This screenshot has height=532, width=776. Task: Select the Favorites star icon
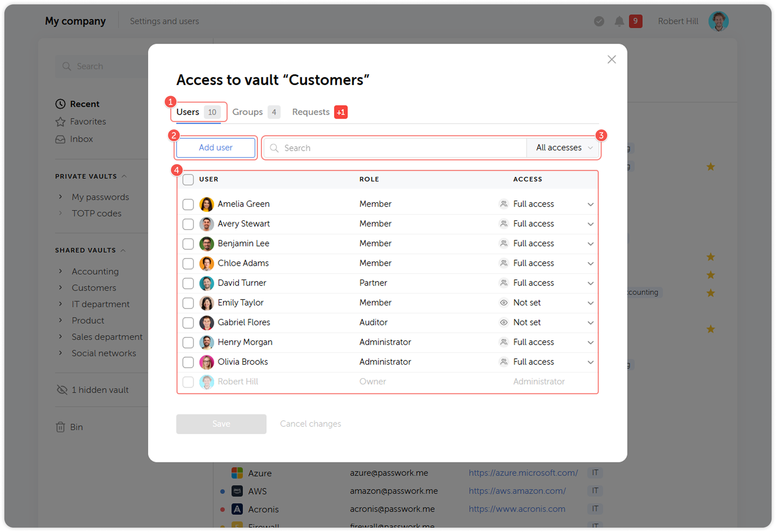click(x=61, y=121)
